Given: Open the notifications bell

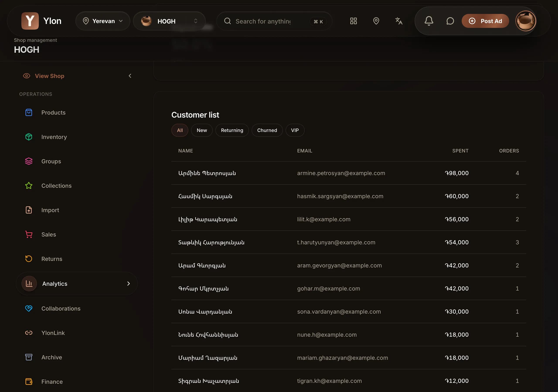Looking at the screenshot, I should point(429,21).
